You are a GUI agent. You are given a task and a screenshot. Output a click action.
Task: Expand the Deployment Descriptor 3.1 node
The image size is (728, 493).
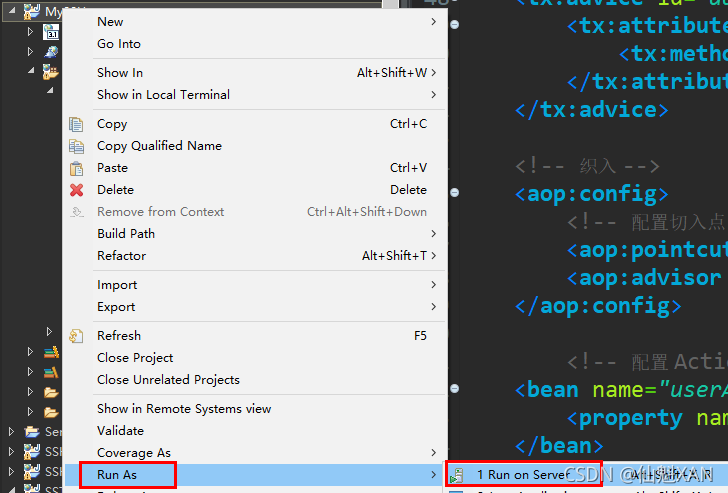point(30,32)
